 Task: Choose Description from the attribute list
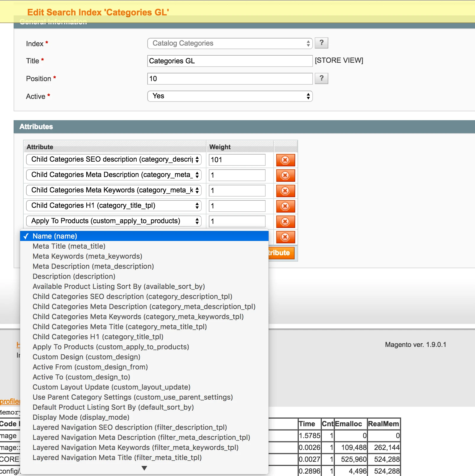pos(74,276)
